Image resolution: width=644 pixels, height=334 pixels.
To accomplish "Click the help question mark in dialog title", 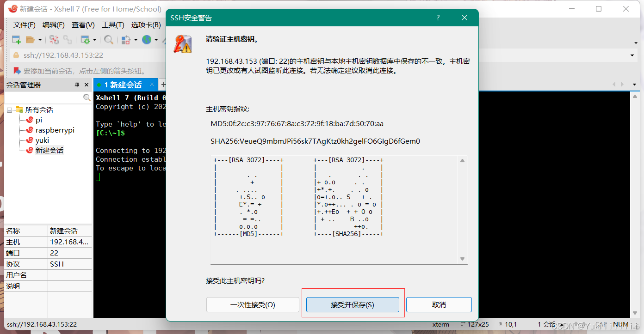I will click(x=438, y=18).
